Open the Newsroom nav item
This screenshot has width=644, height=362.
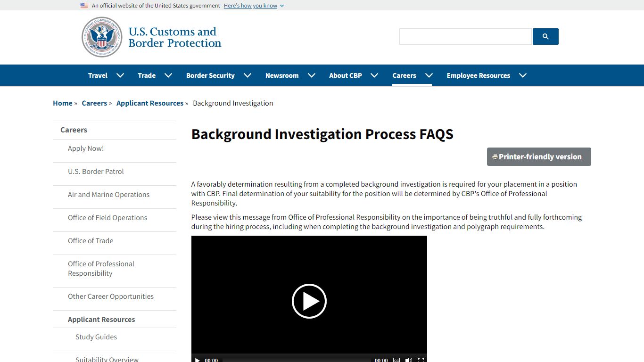point(282,75)
